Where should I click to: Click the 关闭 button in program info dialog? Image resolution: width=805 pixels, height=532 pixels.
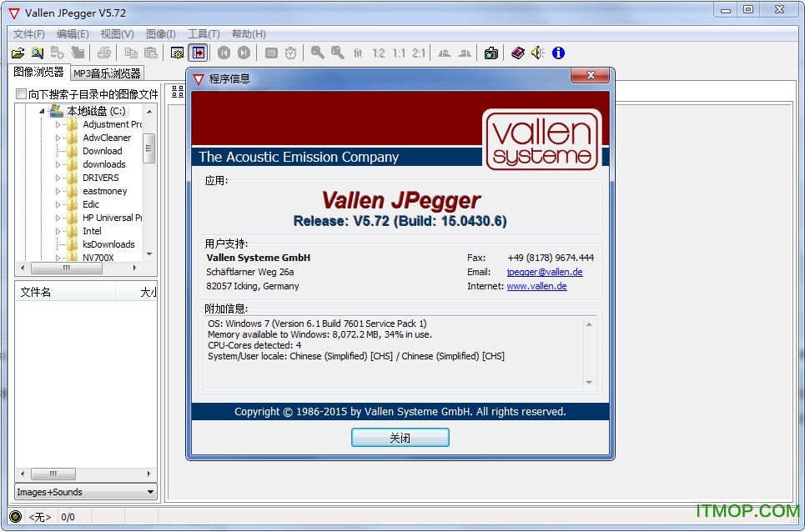click(x=400, y=436)
